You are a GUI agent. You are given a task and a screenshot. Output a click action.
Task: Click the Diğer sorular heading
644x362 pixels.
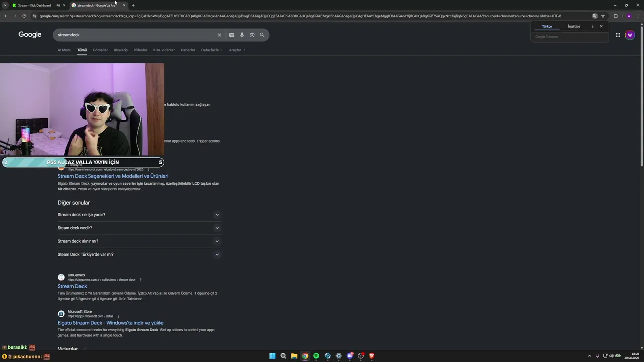click(73, 203)
